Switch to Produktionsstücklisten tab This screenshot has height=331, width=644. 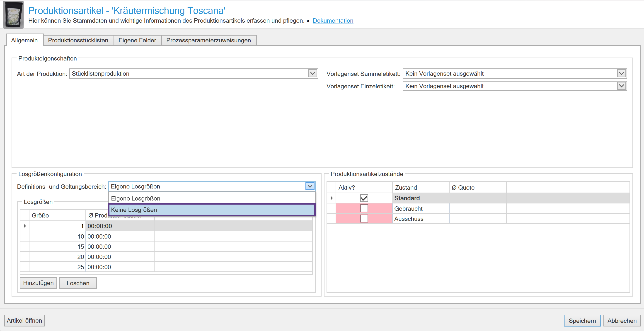point(78,40)
